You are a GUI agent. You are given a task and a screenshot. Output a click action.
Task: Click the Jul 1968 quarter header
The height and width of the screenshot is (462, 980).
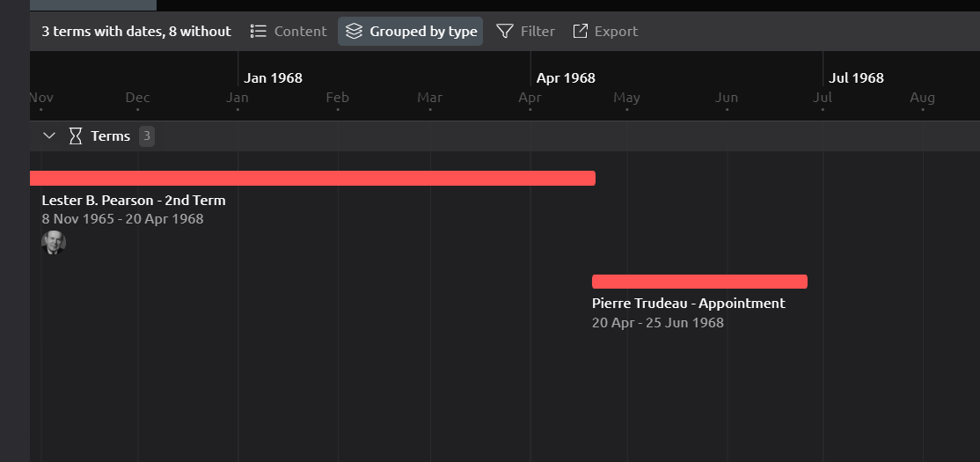tap(856, 78)
